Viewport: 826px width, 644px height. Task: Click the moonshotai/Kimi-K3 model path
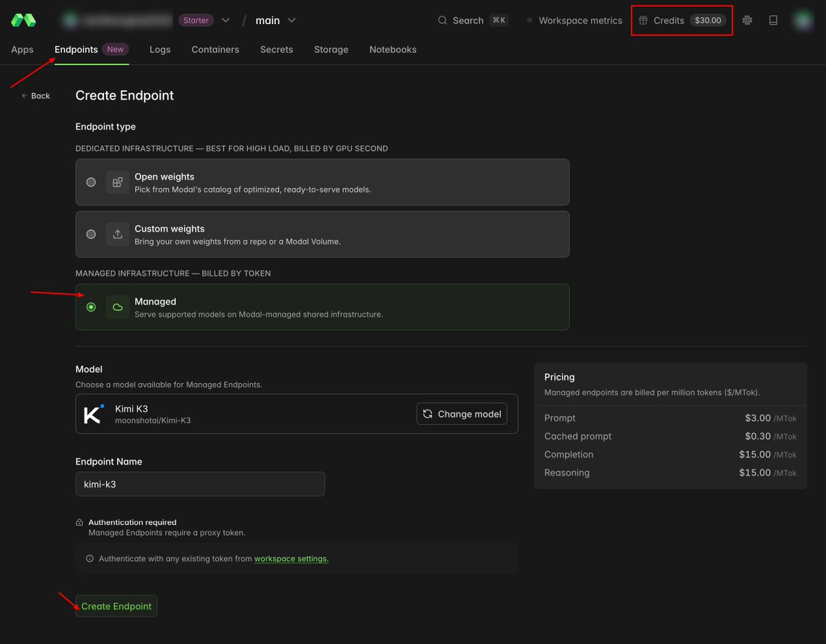click(153, 421)
